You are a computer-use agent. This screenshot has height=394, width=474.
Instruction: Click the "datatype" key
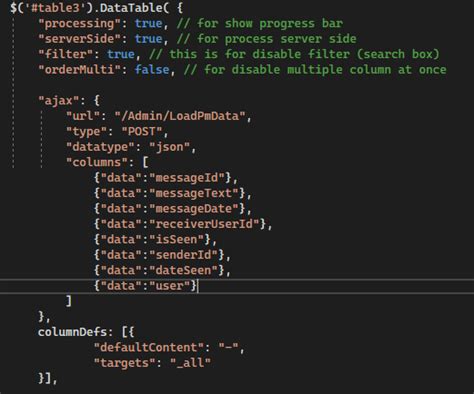tap(100, 147)
